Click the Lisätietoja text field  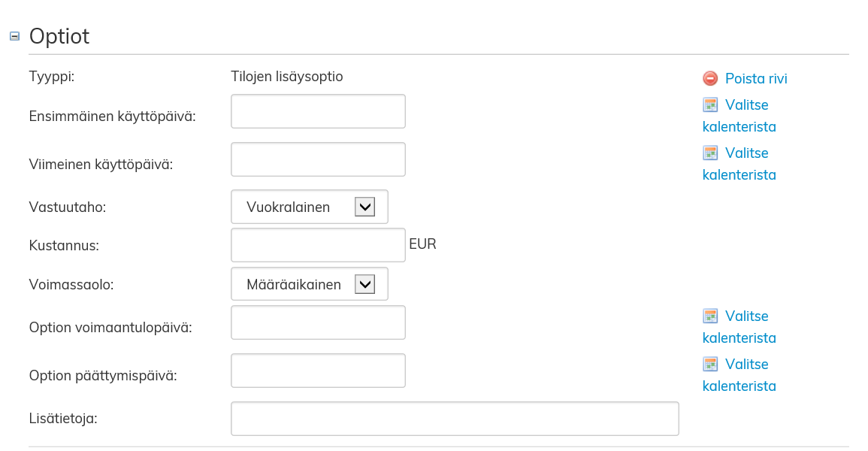pos(455,419)
